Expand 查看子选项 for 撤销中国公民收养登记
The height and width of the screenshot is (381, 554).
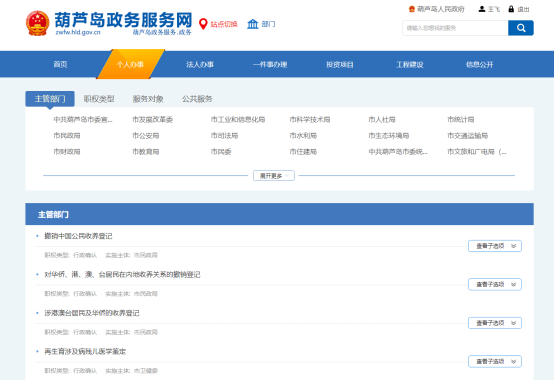point(495,246)
